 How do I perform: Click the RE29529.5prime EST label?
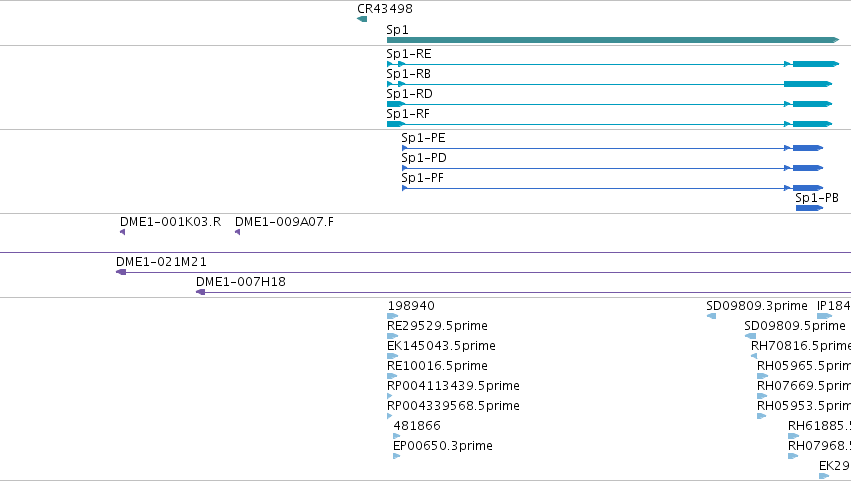click(437, 326)
